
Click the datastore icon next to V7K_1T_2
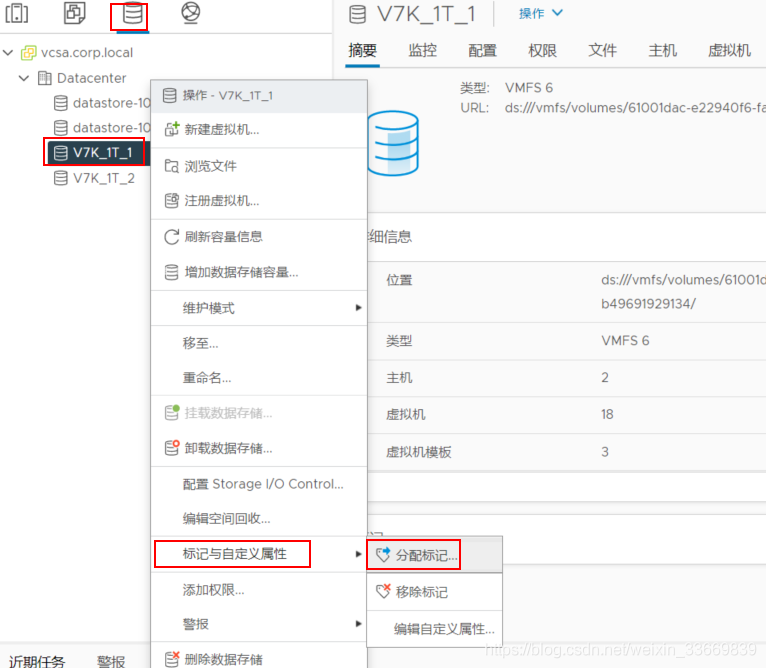click(x=61, y=178)
